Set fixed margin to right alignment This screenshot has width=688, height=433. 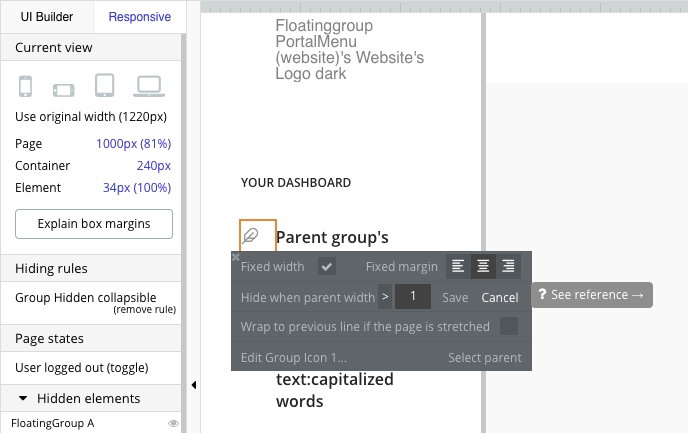pyautogui.click(x=508, y=266)
